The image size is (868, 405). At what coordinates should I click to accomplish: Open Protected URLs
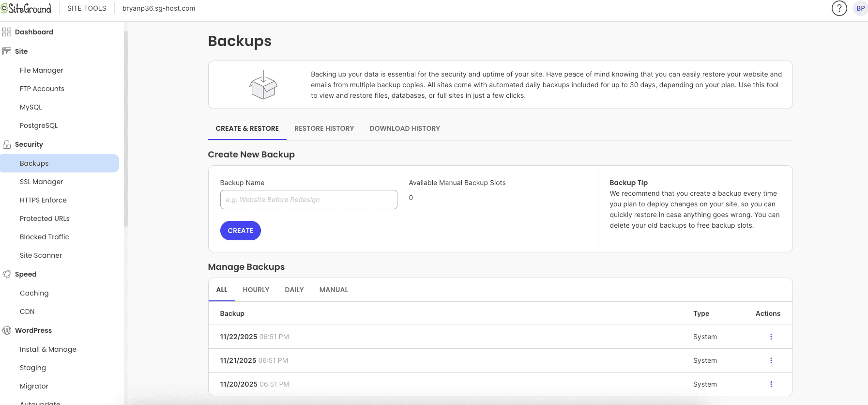click(45, 218)
